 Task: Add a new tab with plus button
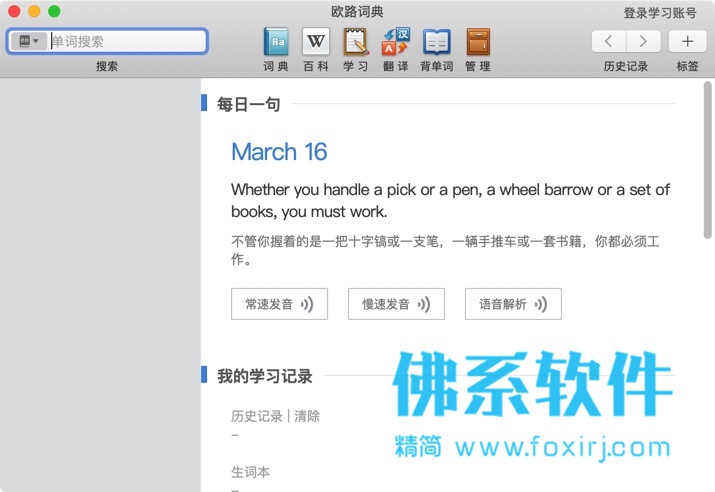[x=687, y=41]
